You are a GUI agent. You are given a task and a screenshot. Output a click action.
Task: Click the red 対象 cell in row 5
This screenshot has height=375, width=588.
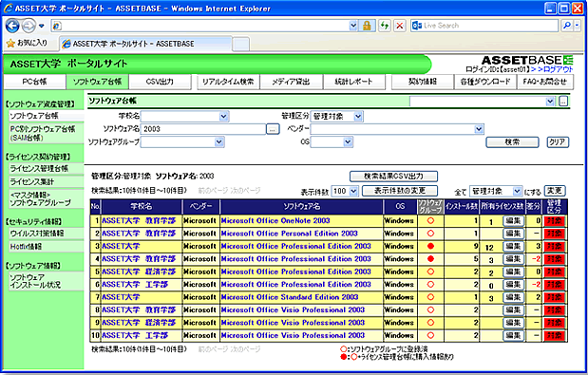(554, 272)
